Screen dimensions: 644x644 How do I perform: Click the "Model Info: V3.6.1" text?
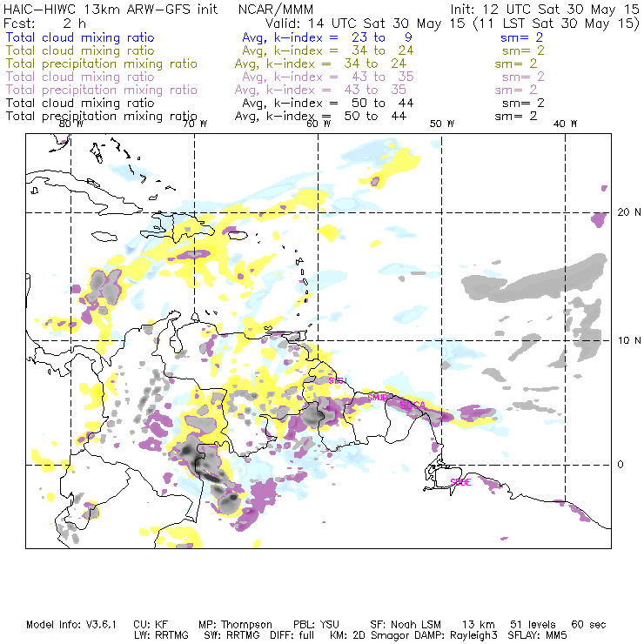(x=71, y=625)
